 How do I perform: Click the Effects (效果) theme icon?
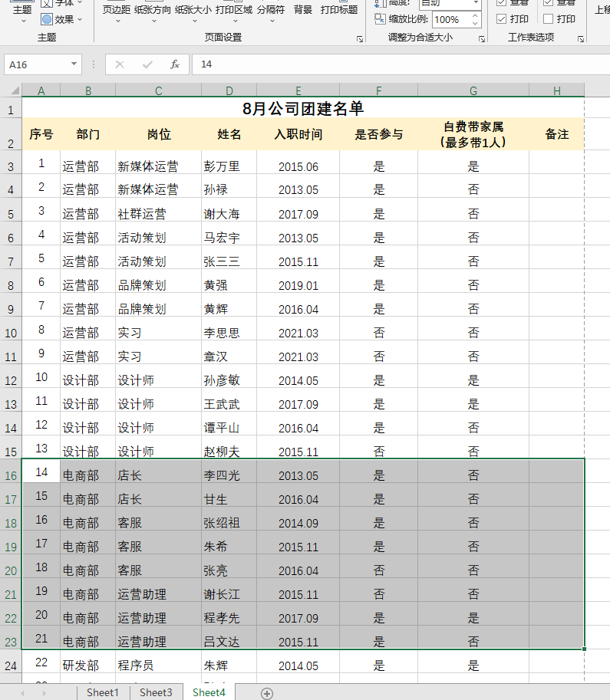[47, 19]
